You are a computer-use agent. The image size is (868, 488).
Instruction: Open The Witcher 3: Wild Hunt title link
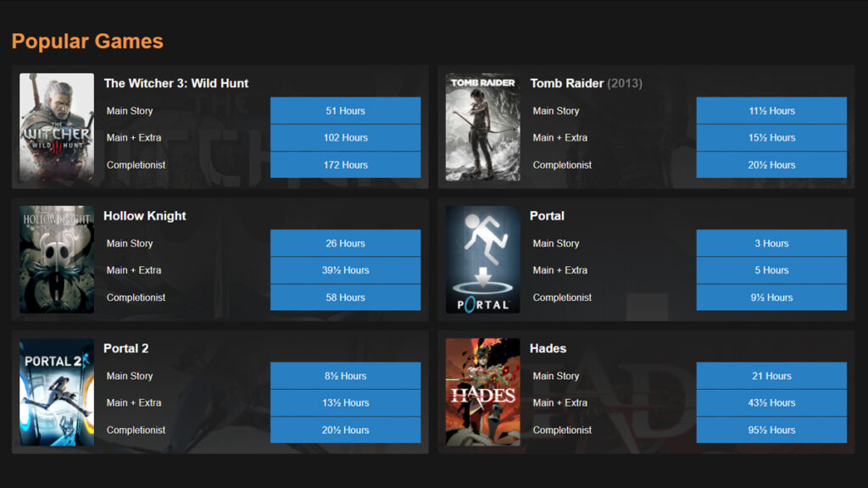click(x=176, y=84)
